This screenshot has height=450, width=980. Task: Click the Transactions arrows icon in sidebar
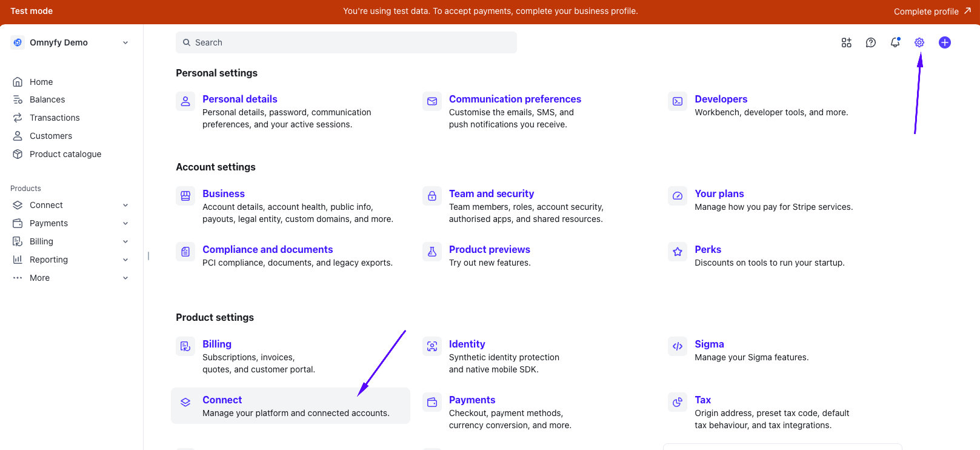coord(18,118)
